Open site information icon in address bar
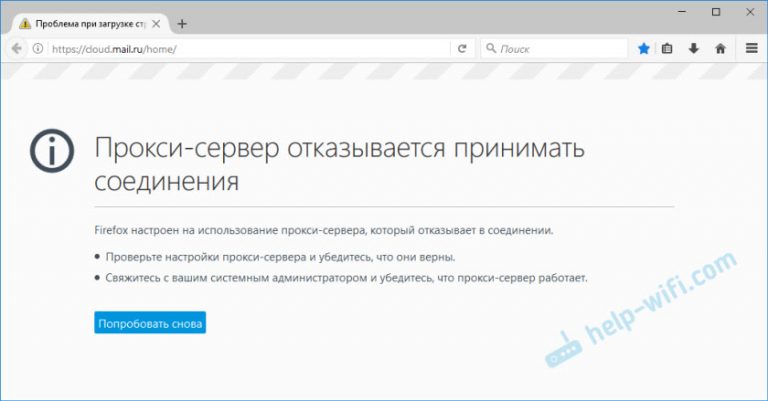This screenshot has height=401, width=768. click(x=38, y=48)
